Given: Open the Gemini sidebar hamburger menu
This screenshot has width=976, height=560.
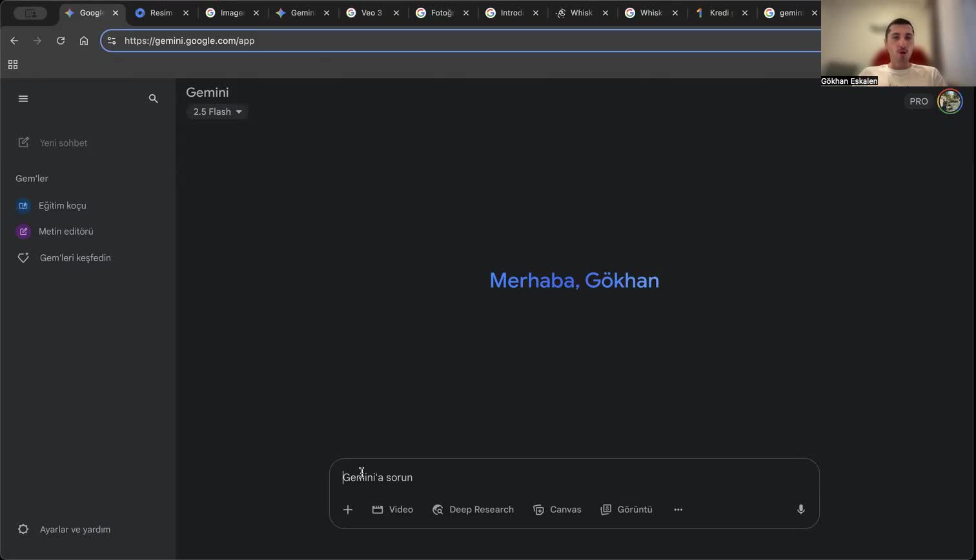Looking at the screenshot, I should click(x=23, y=99).
